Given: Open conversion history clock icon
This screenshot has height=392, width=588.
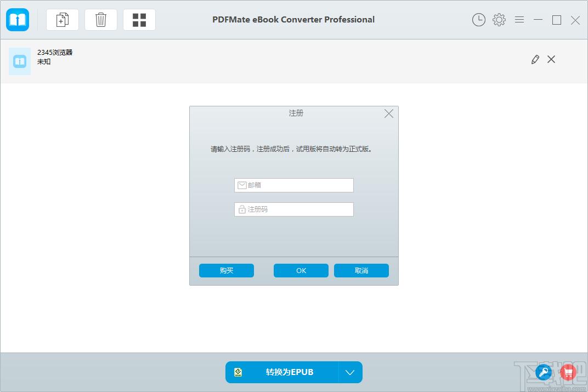Looking at the screenshot, I should click(478, 20).
